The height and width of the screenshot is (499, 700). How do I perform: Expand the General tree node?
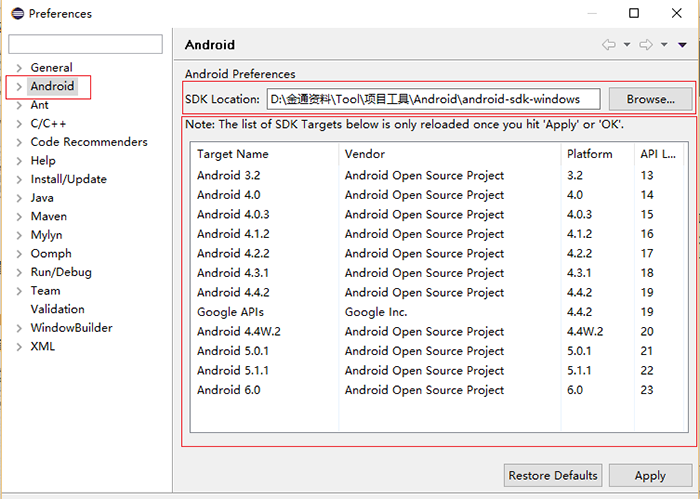[x=18, y=68]
